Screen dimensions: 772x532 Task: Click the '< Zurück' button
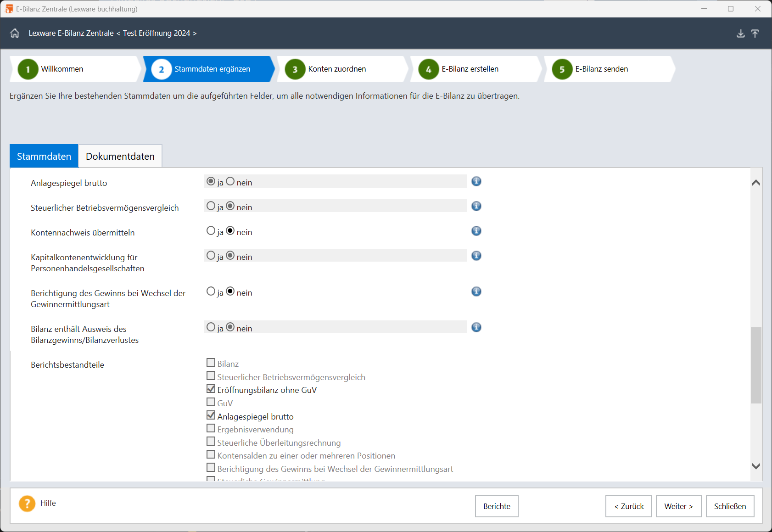[x=628, y=506]
